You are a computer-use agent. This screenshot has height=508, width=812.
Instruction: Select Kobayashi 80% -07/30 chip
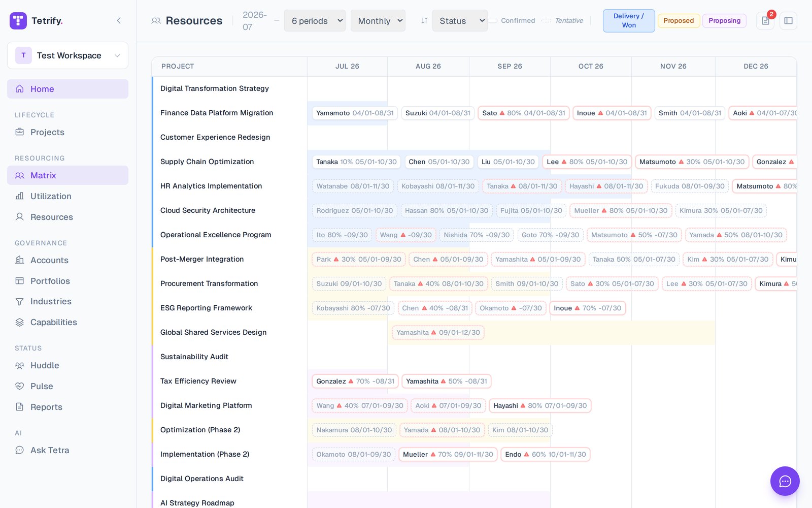(353, 308)
